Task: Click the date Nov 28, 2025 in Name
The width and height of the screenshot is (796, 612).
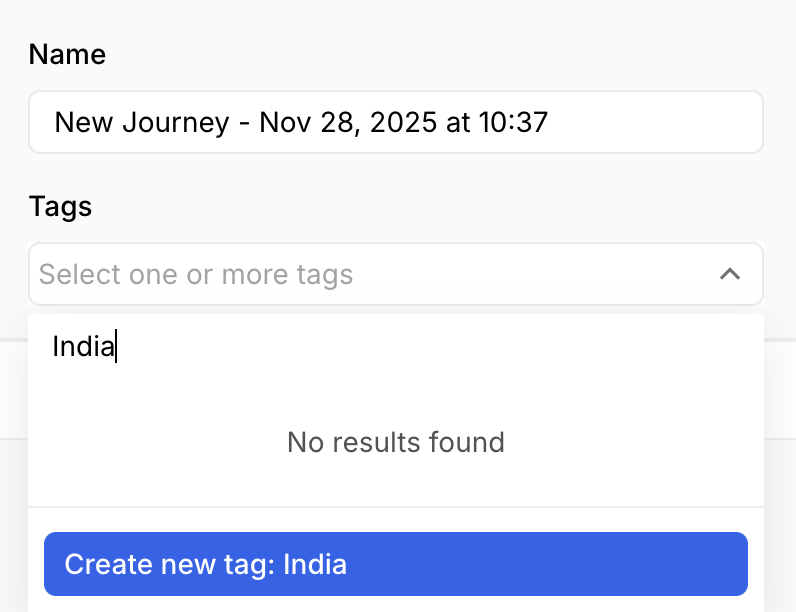Action: [x=348, y=123]
